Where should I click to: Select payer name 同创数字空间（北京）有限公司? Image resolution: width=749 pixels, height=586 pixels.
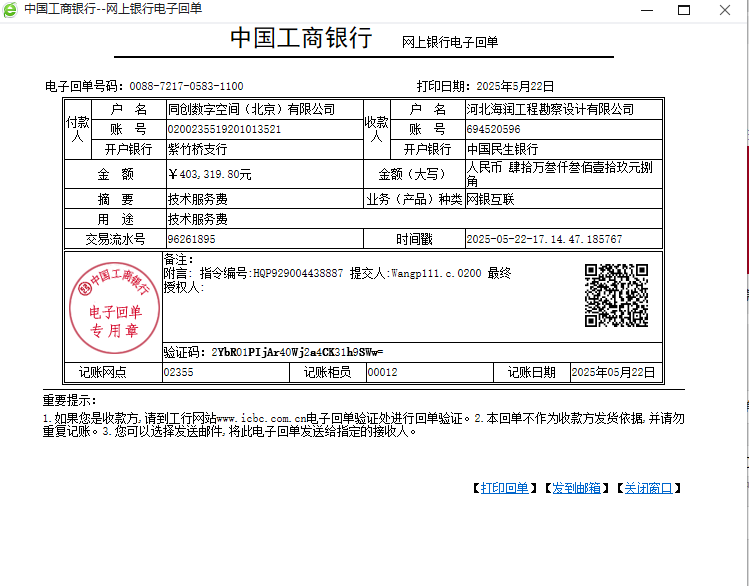click(251, 109)
